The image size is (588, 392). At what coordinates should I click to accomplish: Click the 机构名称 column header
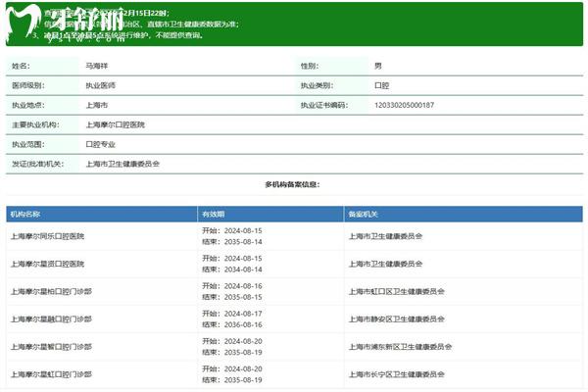pos(25,215)
